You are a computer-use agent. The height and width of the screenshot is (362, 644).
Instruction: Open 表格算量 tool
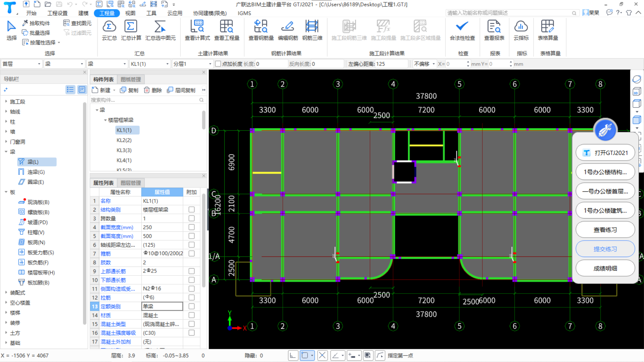(x=548, y=30)
